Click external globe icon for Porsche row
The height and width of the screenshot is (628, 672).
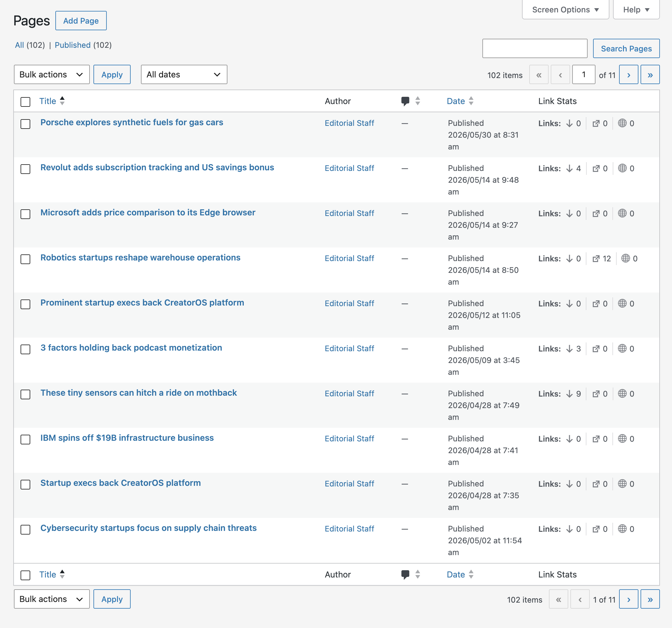[x=622, y=123]
